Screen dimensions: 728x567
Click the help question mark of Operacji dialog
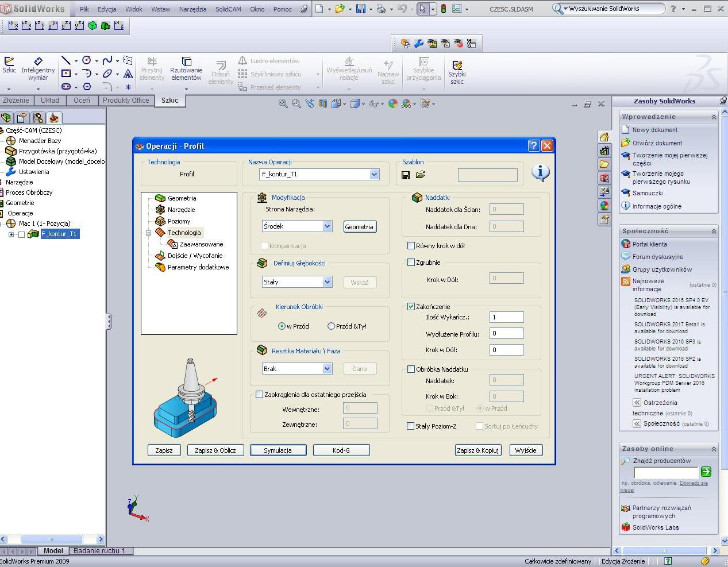coord(534,146)
